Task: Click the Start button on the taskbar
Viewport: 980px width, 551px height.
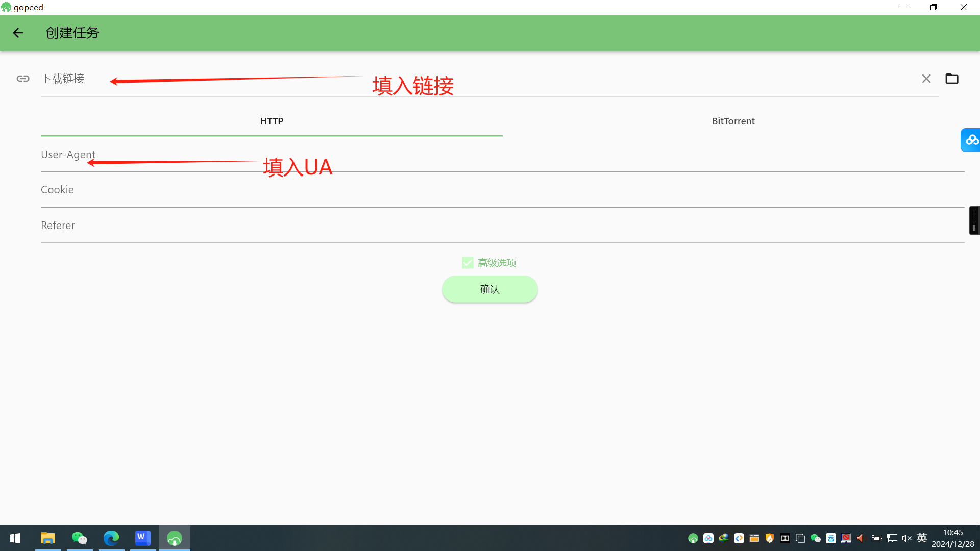Action: point(14,538)
